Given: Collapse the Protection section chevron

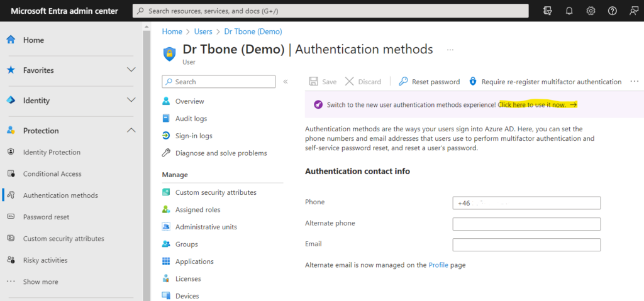Looking at the screenshot, I should click(131, 130).
